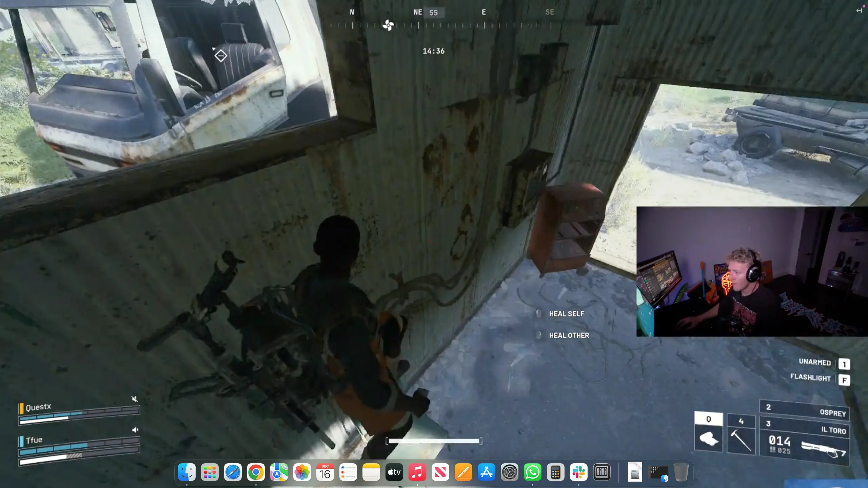Launch WhatsApp from the Dock
This screenshot has width=868, height=488.
coord(532,472)
